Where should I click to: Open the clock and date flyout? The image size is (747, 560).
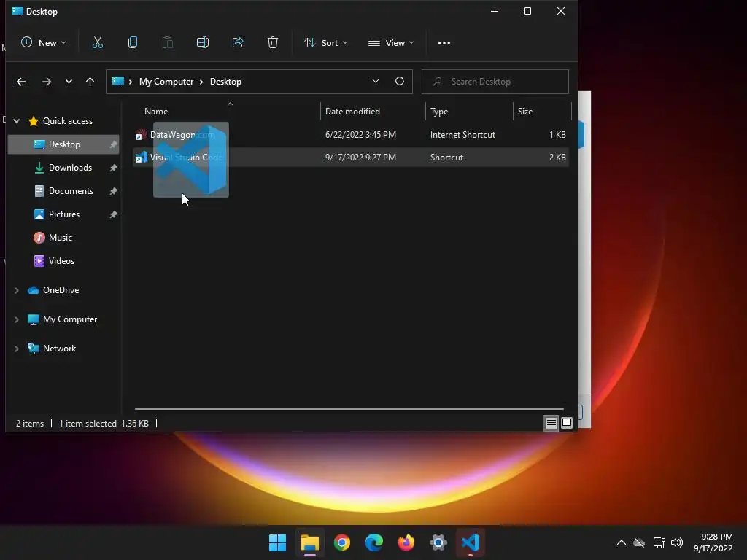(713, 542)
